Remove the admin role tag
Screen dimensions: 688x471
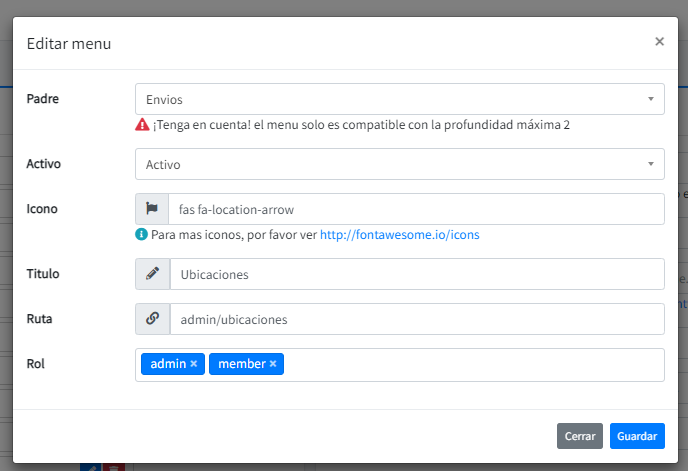194,364
